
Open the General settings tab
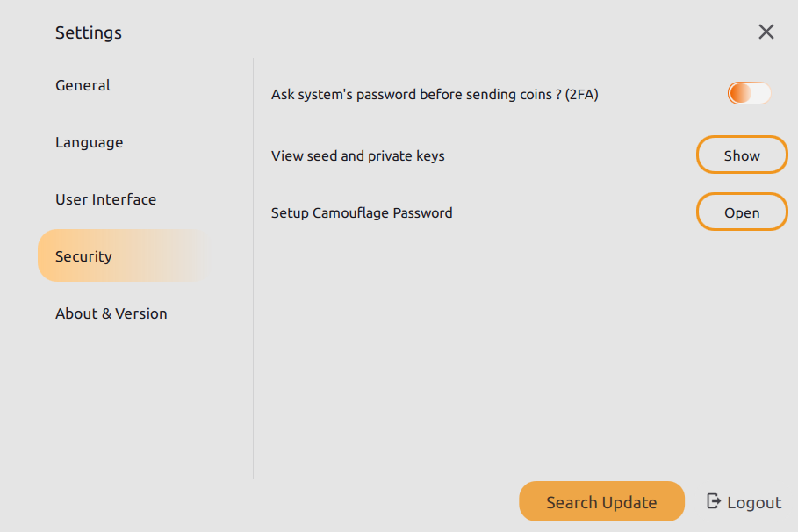(x=83, y=85)
